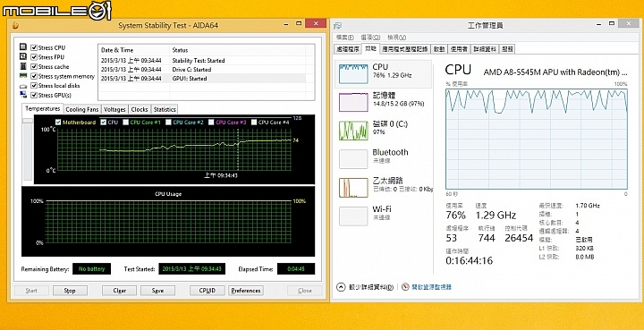
Task: Open the Users (使用者) tab in Task Manager
Action: (459, 49)
